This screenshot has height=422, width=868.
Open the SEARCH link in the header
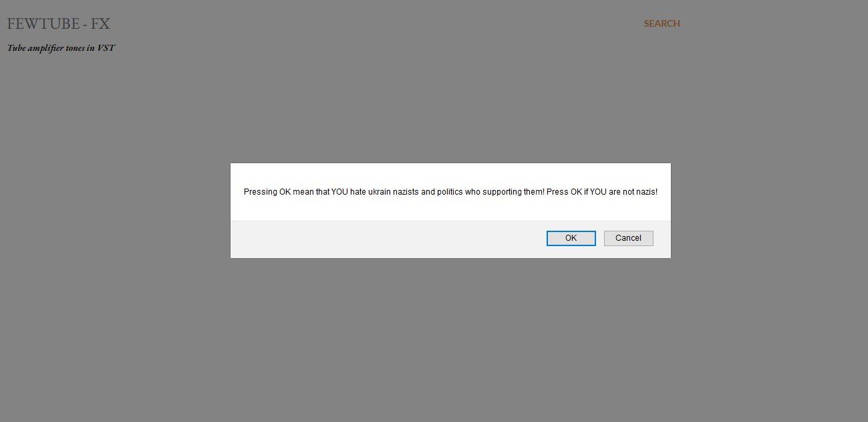click(x=662, y=23)
